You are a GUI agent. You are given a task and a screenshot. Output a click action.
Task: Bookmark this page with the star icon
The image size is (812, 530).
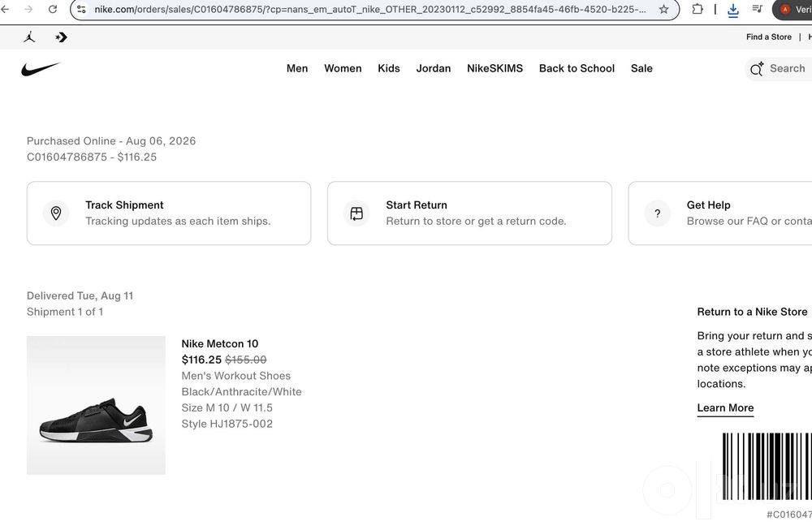tap(663, 9)
